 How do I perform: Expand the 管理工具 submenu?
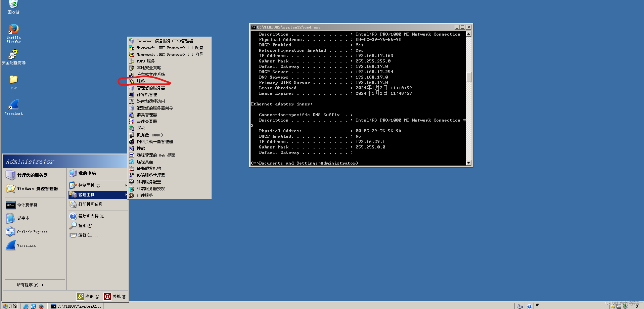click(x=98, y=195)
